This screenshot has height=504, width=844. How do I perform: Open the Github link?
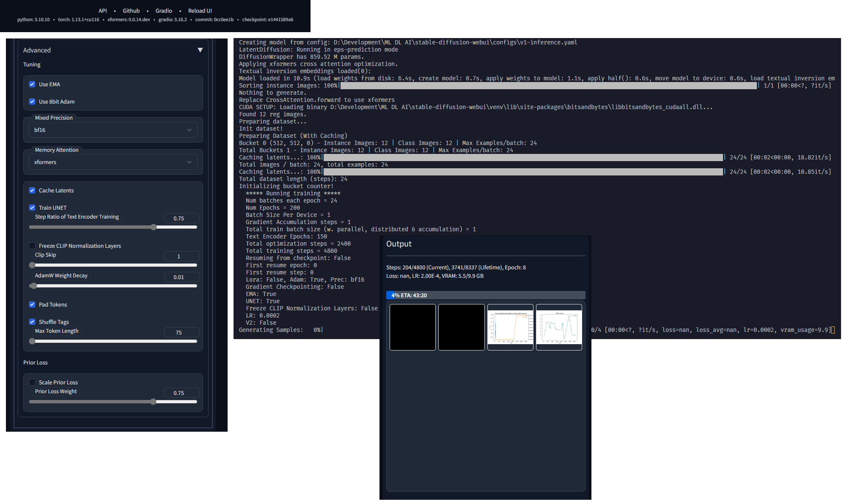(x=131, y=11)
